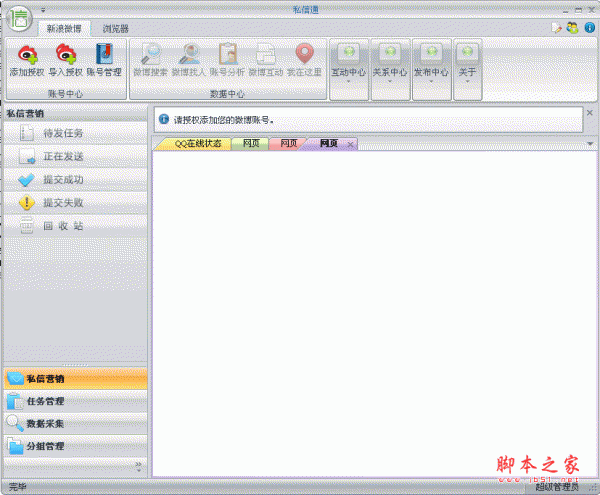Open 提交失败 in sidebar

pos(75,203)
